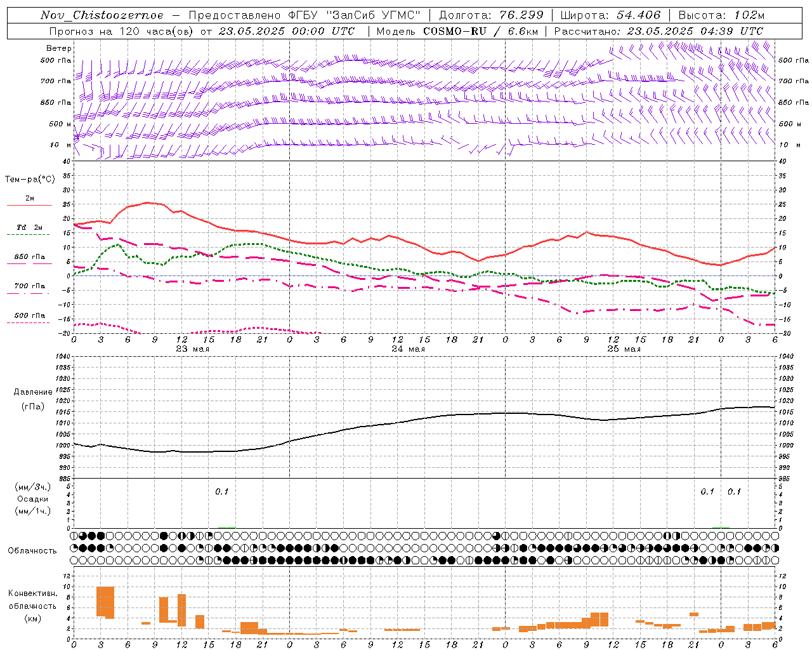Click the line sample under the 500 гПа temperature legend
Viewport: 812px width, 650px height.
tap(29, 323)
